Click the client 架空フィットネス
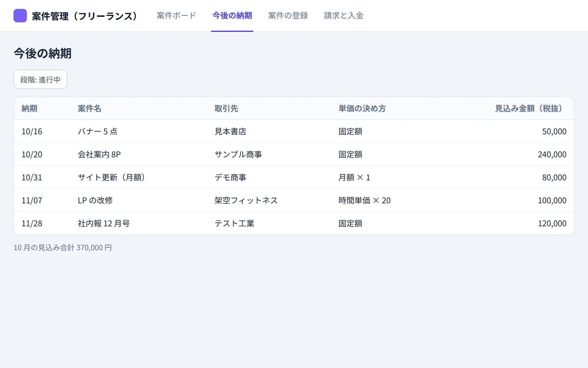Viewport: 588px width, 368px height. [x=246, y=200]
